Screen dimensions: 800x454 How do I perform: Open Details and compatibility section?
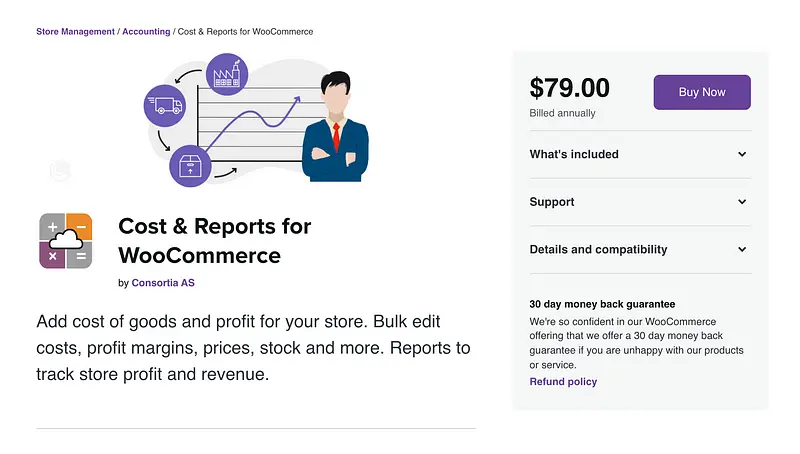tap(598, 250)
